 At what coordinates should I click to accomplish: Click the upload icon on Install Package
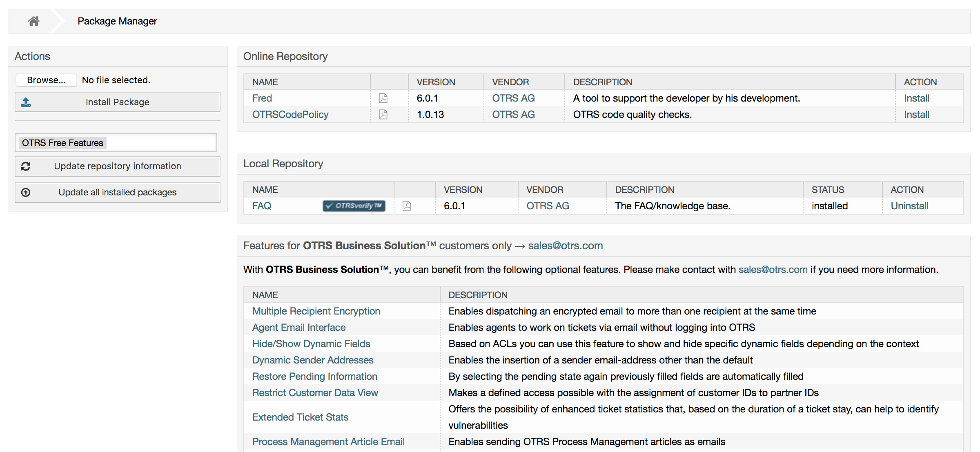26,102
